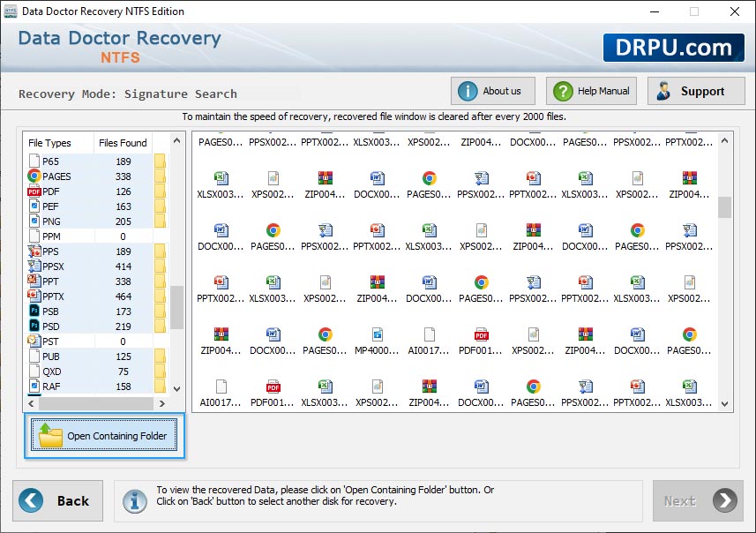Select the PEF file type icon
This screenshot has height=533, width=756.
pyautogui.click(x=34, y=206)
